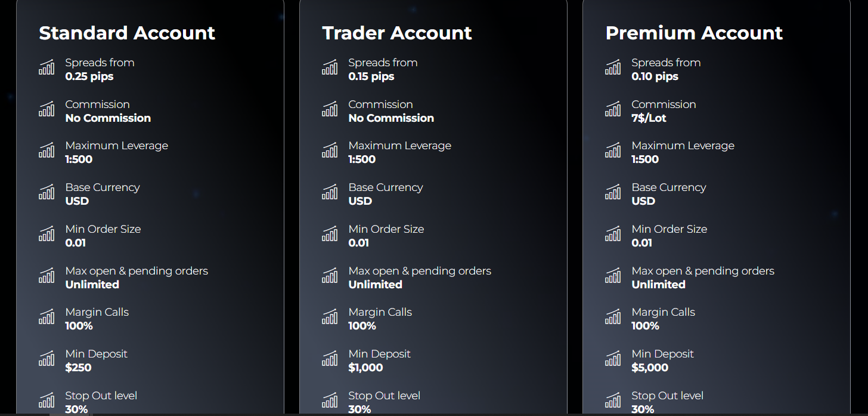Click Standard Account 0.25 pips value

(x=89, y=76)
